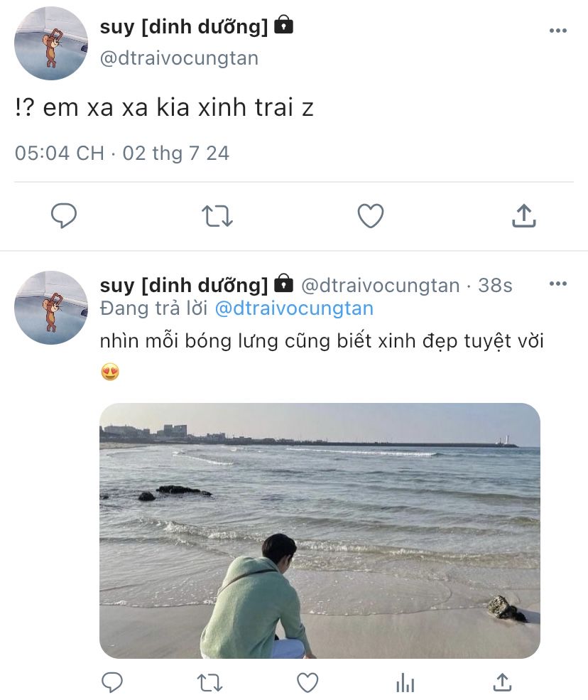Like the beach photo reply
The height and width of the screenshot is (700, 588).
pyautogui.click(x=307, y=683)
